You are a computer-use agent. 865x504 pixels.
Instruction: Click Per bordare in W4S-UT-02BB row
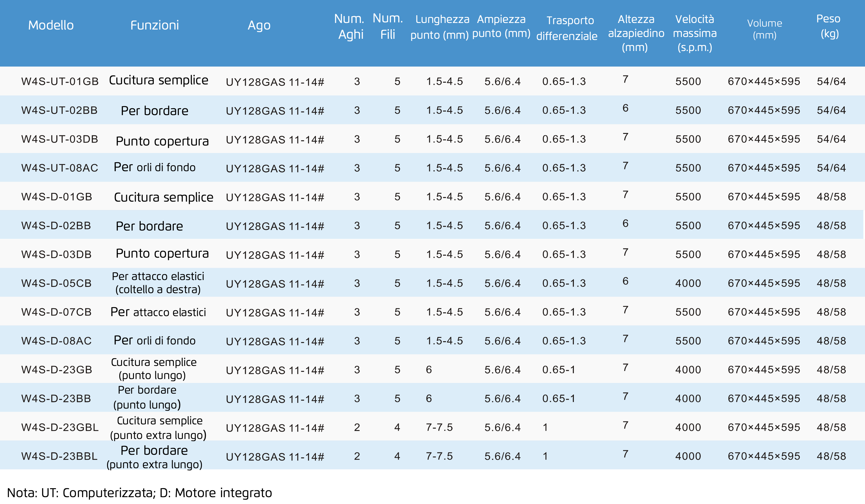coord(155,111)
